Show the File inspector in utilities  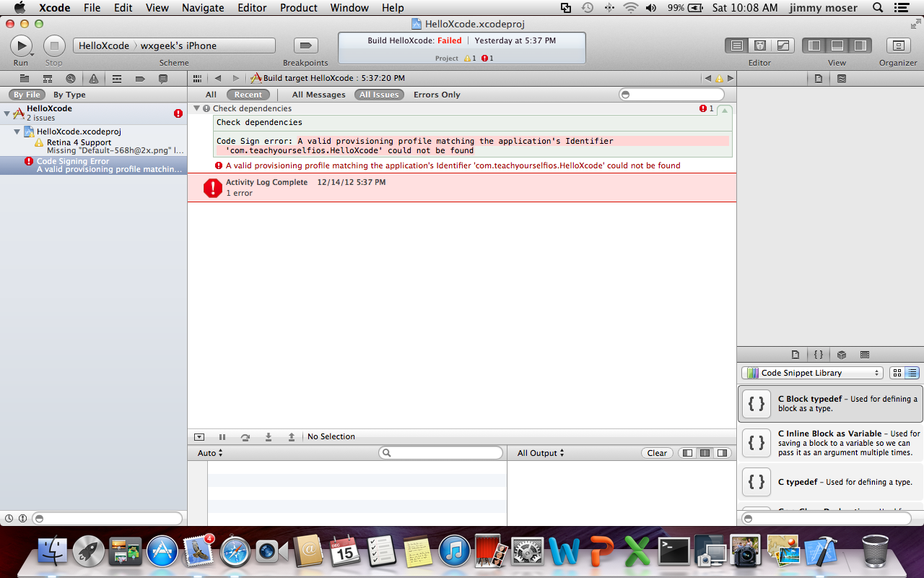819,79
